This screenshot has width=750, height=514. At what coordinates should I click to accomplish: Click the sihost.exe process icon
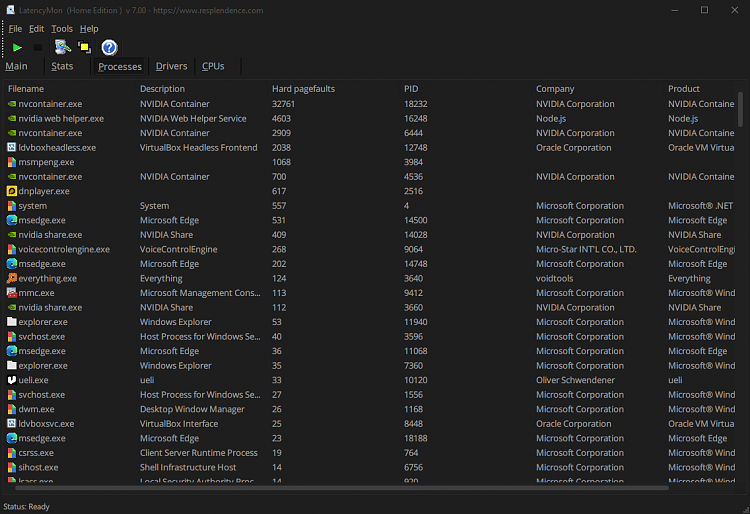(11, 467)
